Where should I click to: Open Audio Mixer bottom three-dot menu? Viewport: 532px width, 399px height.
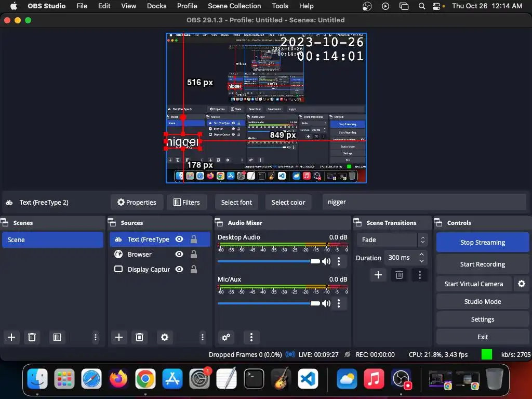[x=251, y=337]
